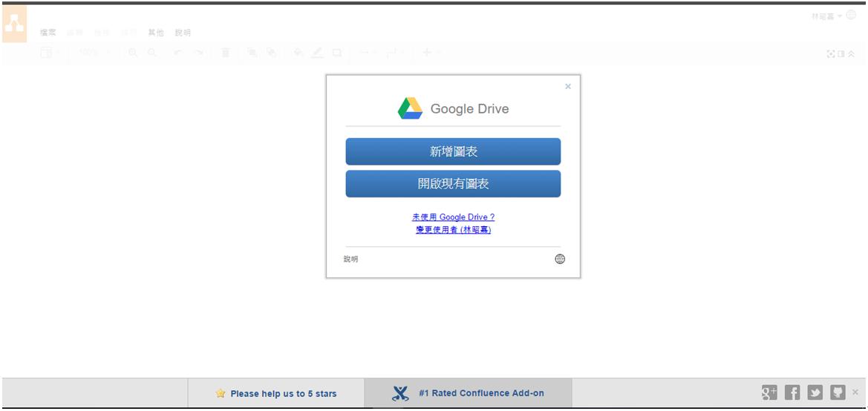Open the connection arrow style dropdown
The height and width of the screenshot is (411, 868).
(x=368, y=53)
